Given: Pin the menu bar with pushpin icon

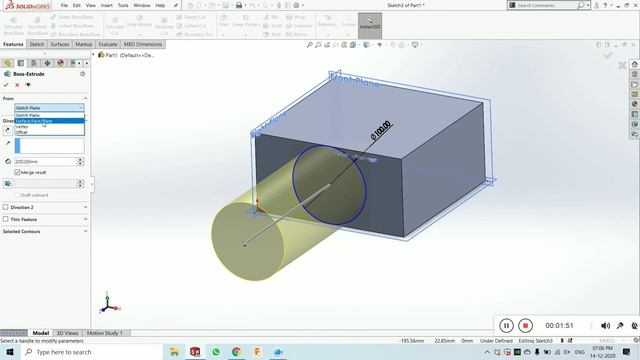Looking at the screenshot, I should tap(176, 5).
